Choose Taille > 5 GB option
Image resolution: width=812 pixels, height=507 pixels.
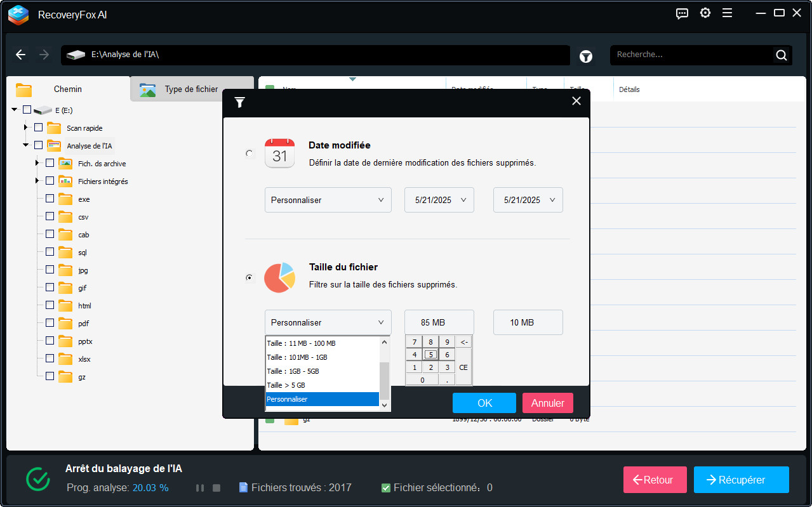click(322, 385)
